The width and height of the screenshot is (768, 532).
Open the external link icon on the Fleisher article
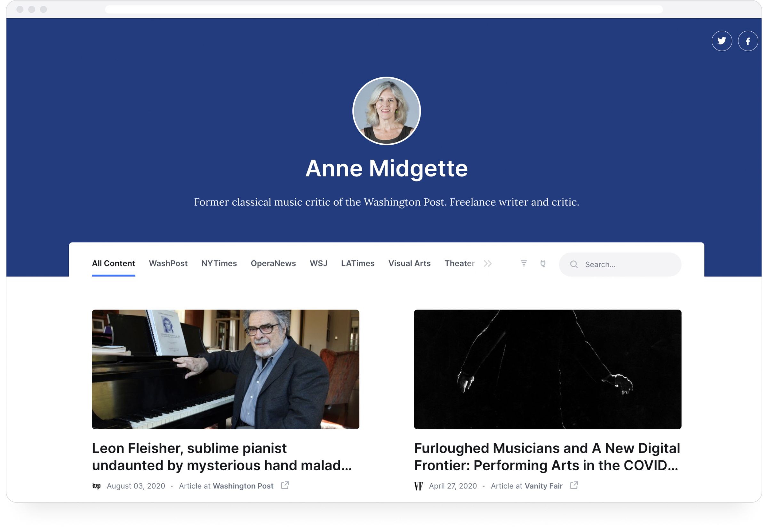285,486
